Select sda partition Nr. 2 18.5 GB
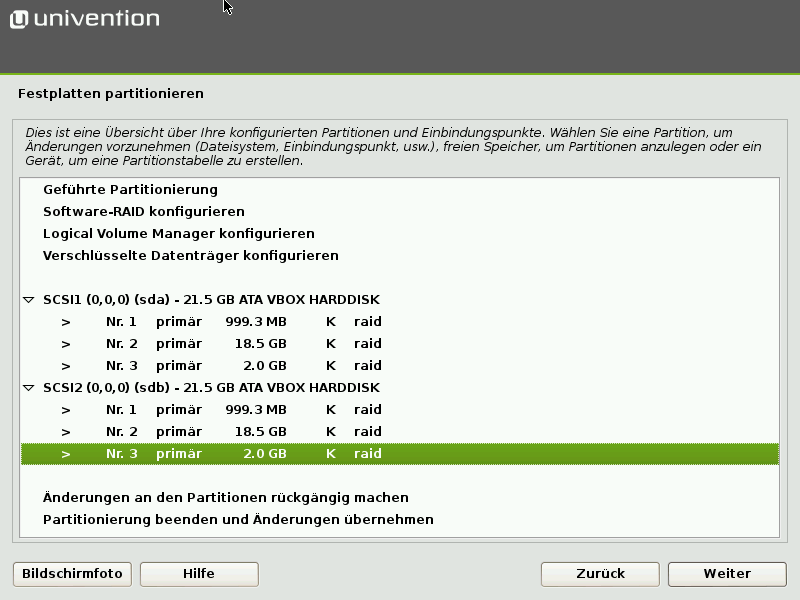800x600 pixels. (400, 344)
